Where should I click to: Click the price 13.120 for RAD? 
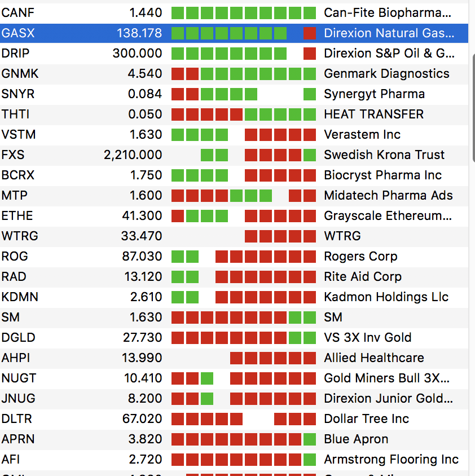[143, 277]
